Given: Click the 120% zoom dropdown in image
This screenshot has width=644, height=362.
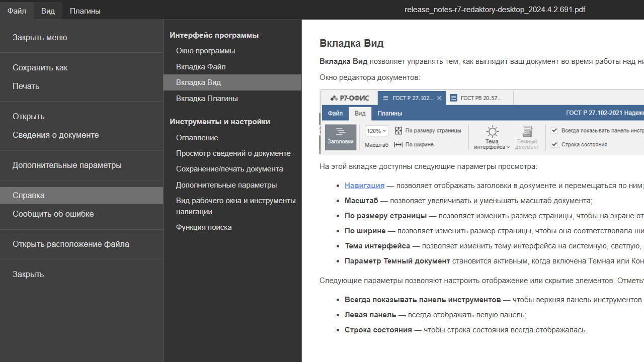Looking at the screenshot, I should click(376, 131).
